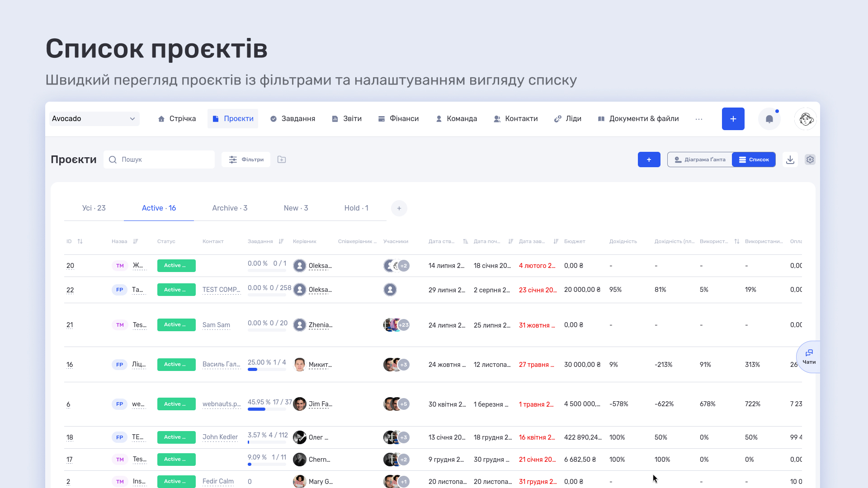Open status dropdown for project 16
The image size is (868, 488).
176,365
